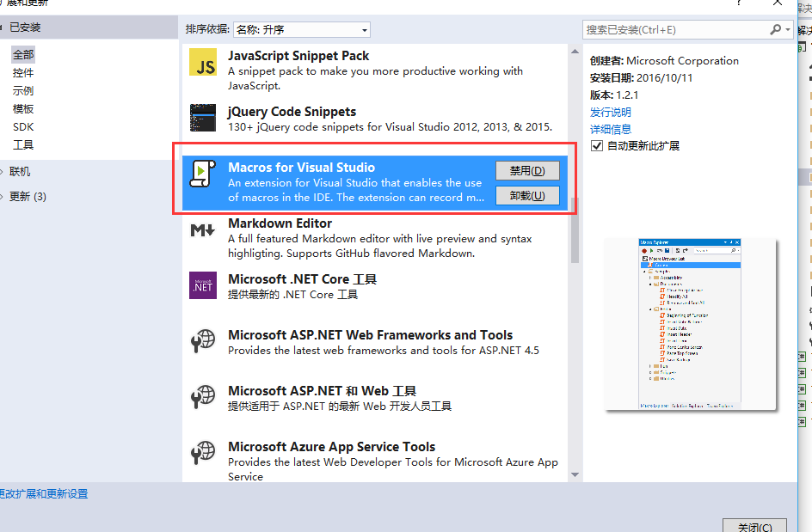Collapse the 已安装 category
This screenshot has height=532, width=812.
point(3,28)
